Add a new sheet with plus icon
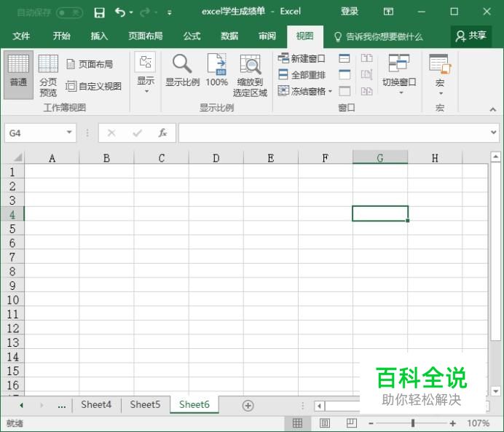The height and width of the screenshot is (432, 504). tap(248, 406)
